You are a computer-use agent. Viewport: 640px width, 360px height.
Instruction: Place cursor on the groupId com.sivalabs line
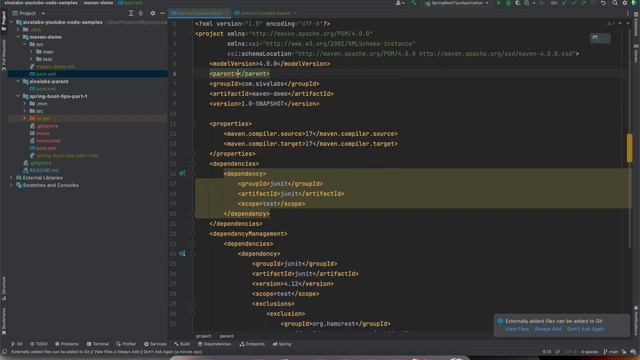pos(264,84)
